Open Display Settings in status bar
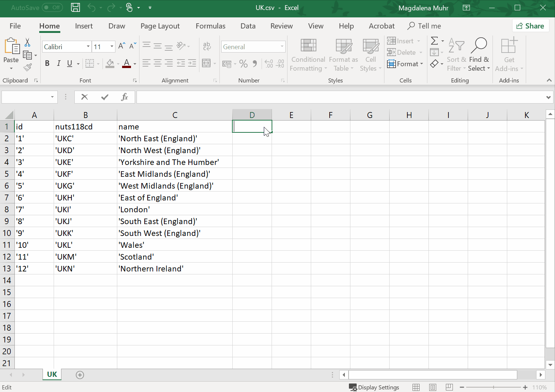555x392 pixels. point(374,387)
